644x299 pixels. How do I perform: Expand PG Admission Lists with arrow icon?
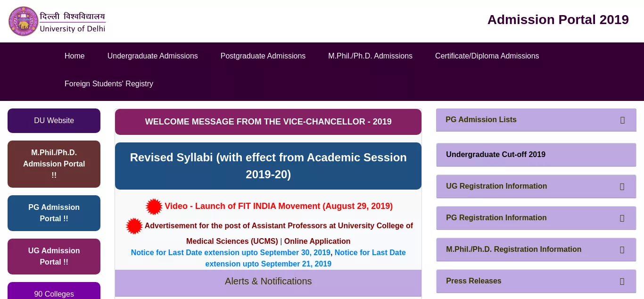tap(622, 120)
